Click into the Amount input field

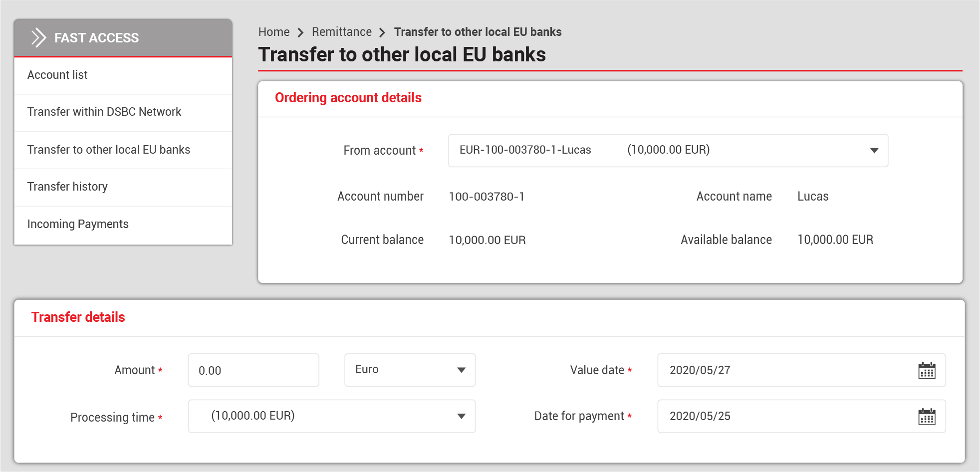tap(253, 370)
